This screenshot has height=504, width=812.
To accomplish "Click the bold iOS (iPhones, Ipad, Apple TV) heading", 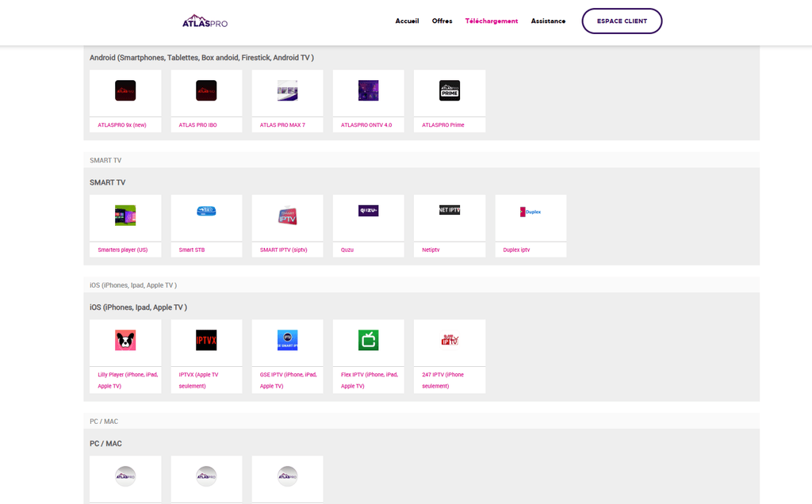I will pyautogui.click(x=138, y=307).
